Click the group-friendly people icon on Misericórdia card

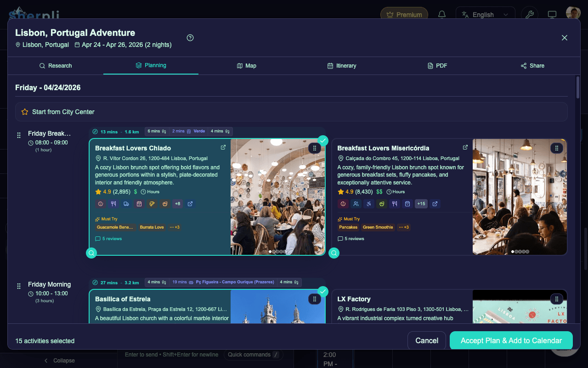click(356, 204)
